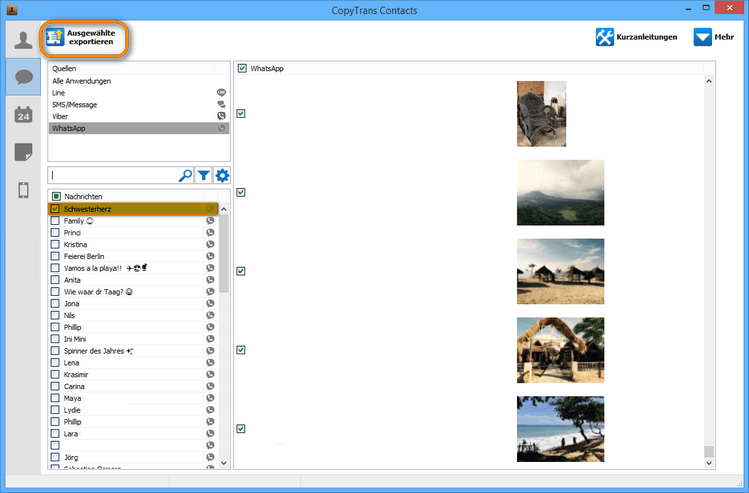The image size is (749, 493).
Task: Click WhatsApp icon in Lara row
Action: pos(210,433)
